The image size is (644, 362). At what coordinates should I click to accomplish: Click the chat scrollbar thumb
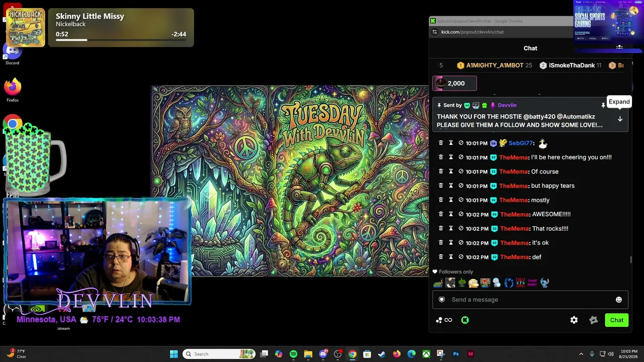[631, 259]
